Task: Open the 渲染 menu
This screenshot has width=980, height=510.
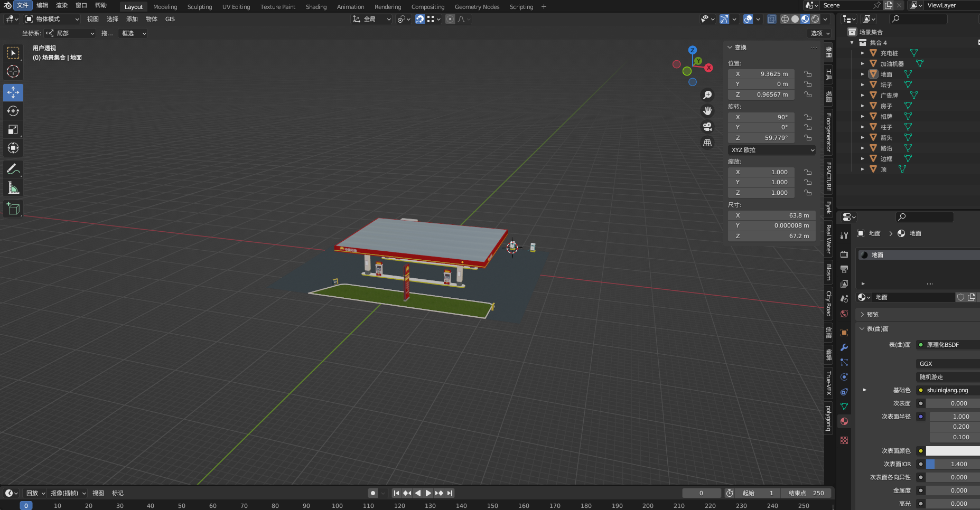Action: coord(62,5)
